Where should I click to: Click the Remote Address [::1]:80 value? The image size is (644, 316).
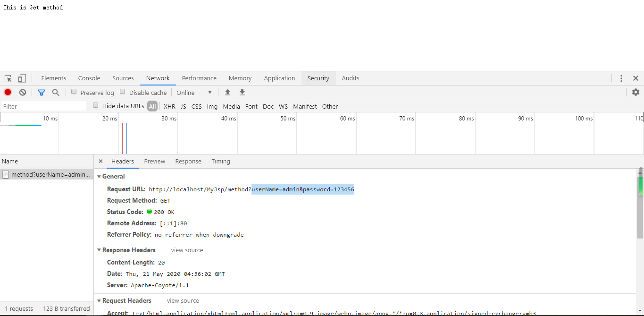(x=174, y=223)
